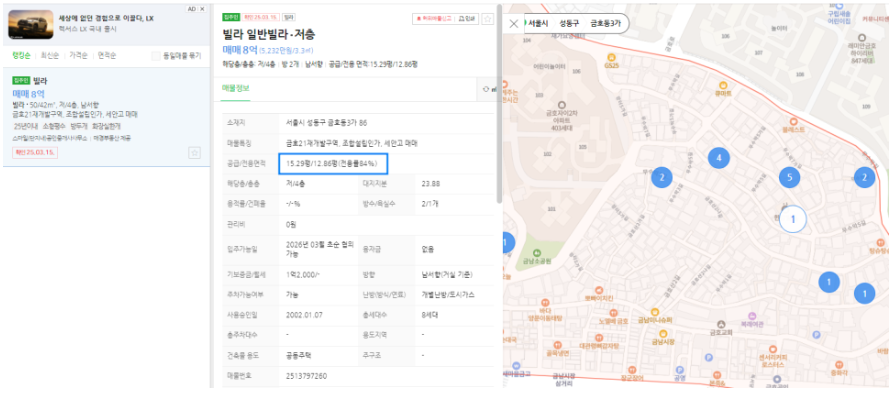The image size is (895, 393).
Task: Open the 매매 8억 listing in the results list
Action: (29, 94)
